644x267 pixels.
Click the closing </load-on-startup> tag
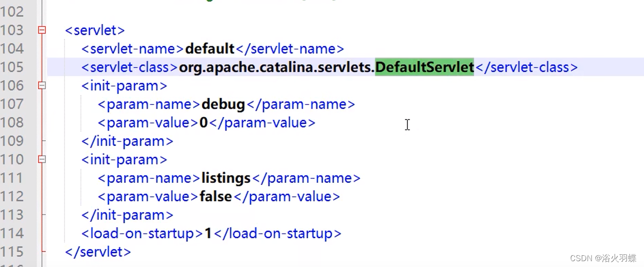pyautogui.click(x=278, y=234)
